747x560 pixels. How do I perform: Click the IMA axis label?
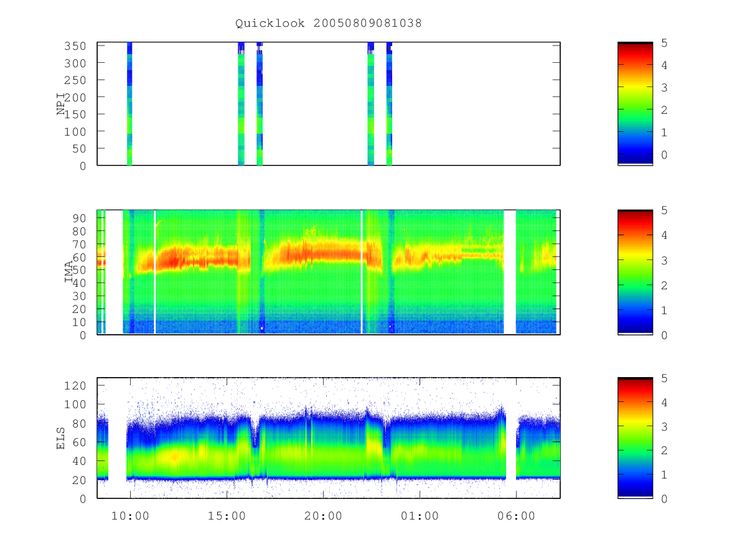tap(68, 272)
